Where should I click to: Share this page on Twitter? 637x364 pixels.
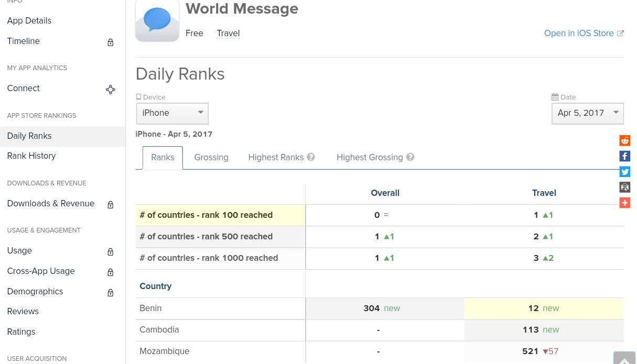[x=624, y=171]
